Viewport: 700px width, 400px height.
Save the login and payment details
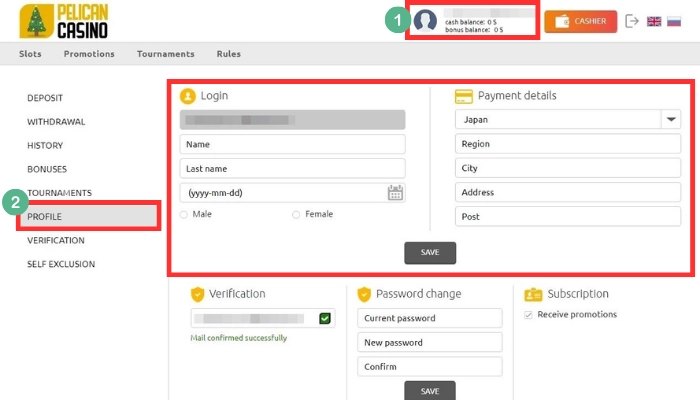(x=430, y=253)
